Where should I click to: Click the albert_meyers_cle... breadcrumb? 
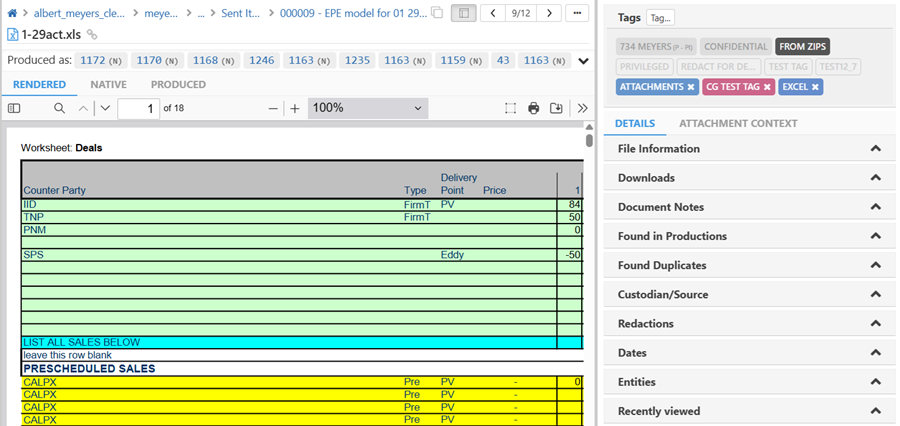[x=79, y=13]
